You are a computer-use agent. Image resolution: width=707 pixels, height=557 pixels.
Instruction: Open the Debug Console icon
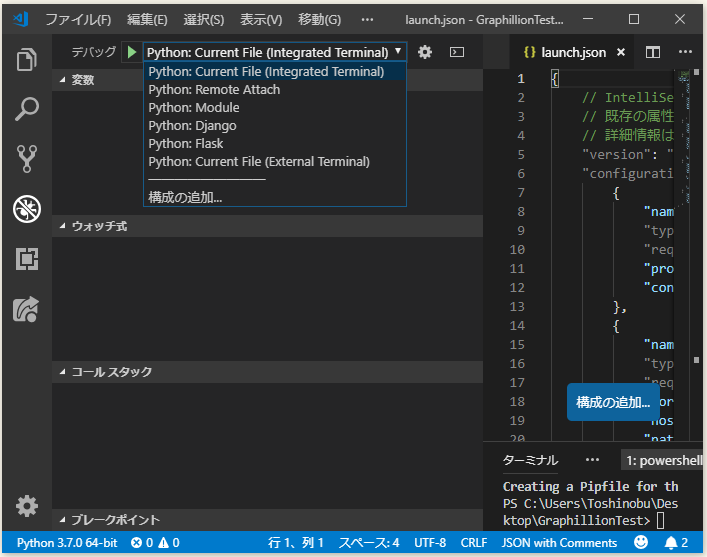click(x=457, y=52)
